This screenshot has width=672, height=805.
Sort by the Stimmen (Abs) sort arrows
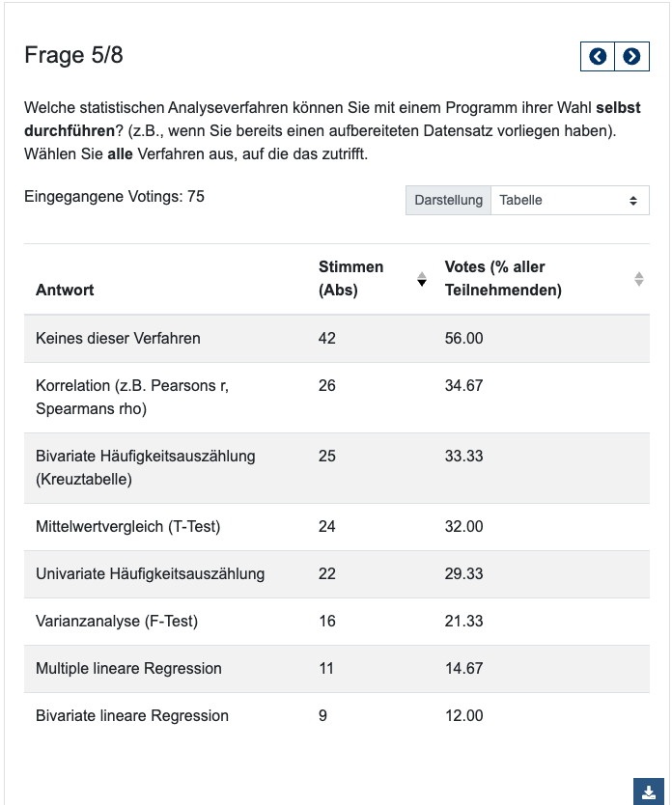pyautogui.click(x=421, y=279)
